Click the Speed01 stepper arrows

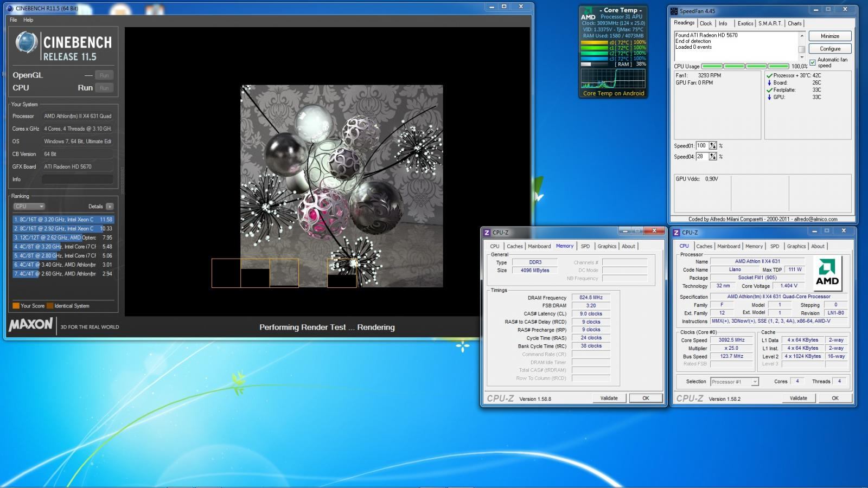tap(713, 146)
